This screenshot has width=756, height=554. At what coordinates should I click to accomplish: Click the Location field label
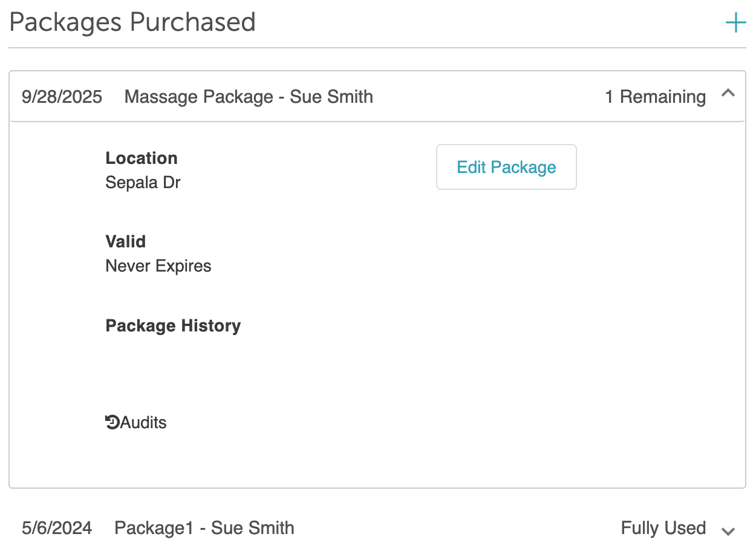coord(142,158)
